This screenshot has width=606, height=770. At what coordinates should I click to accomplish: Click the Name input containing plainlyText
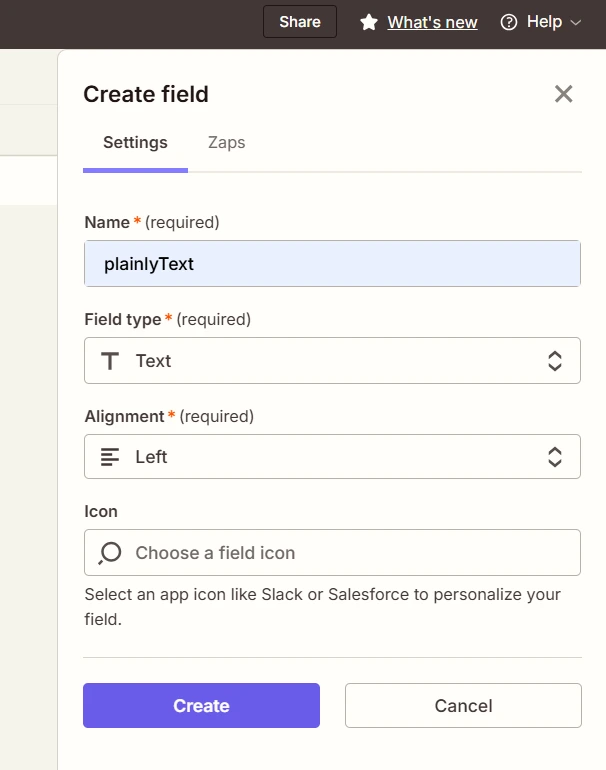[x=332, y=264]
